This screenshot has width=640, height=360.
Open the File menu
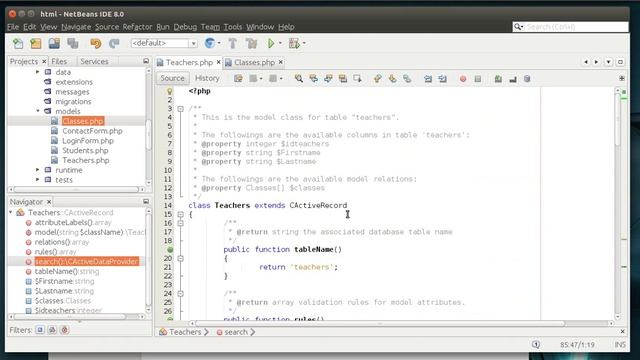point(13,27)
